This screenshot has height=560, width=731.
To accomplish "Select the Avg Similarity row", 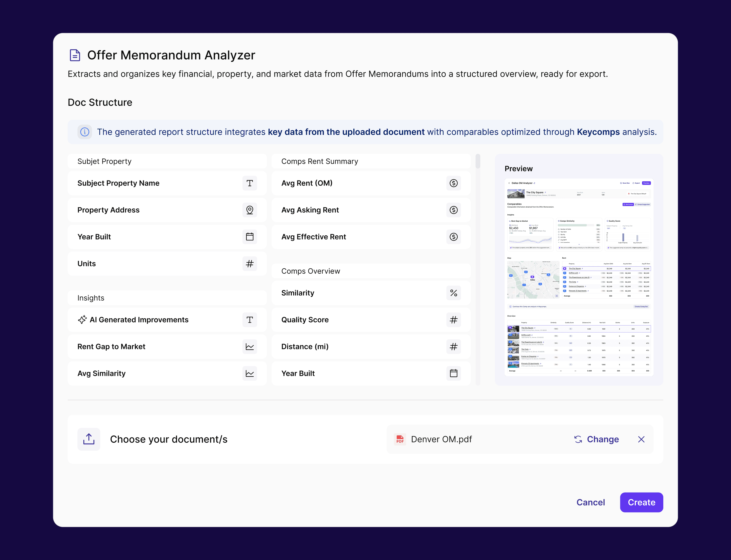I will click(x=167, y=373).
